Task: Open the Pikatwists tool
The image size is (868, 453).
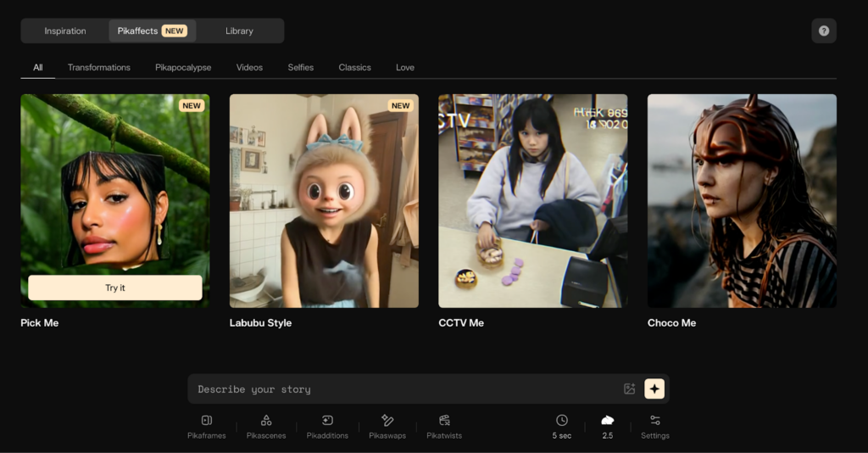Action: pos(444,427)
